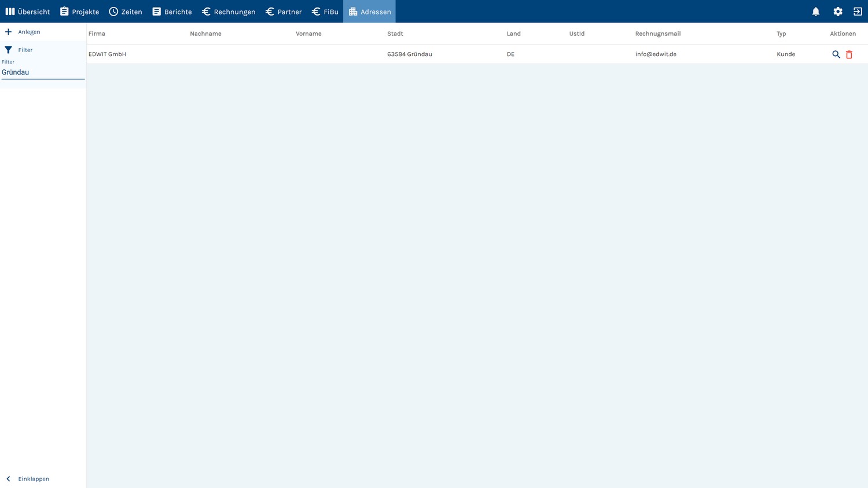Sort by Land column header

pyautogui.click(x=514, y=34)
